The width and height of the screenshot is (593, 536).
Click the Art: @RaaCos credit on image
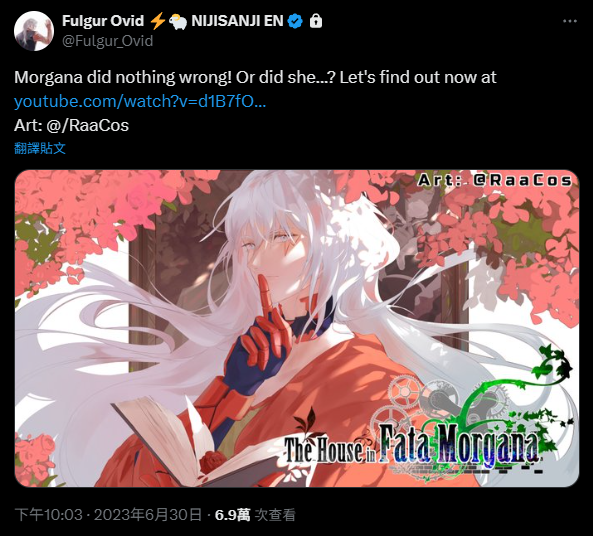[x=495, y=180]
